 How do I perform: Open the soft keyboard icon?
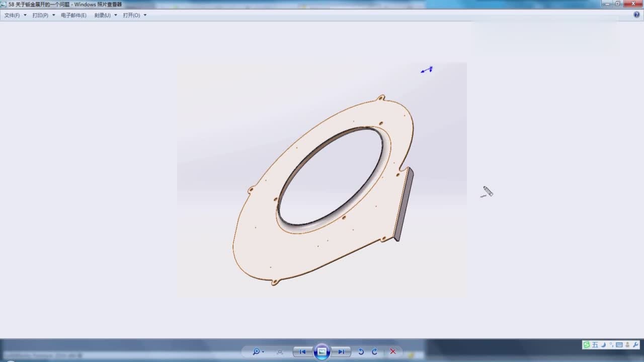coord(619,345)
